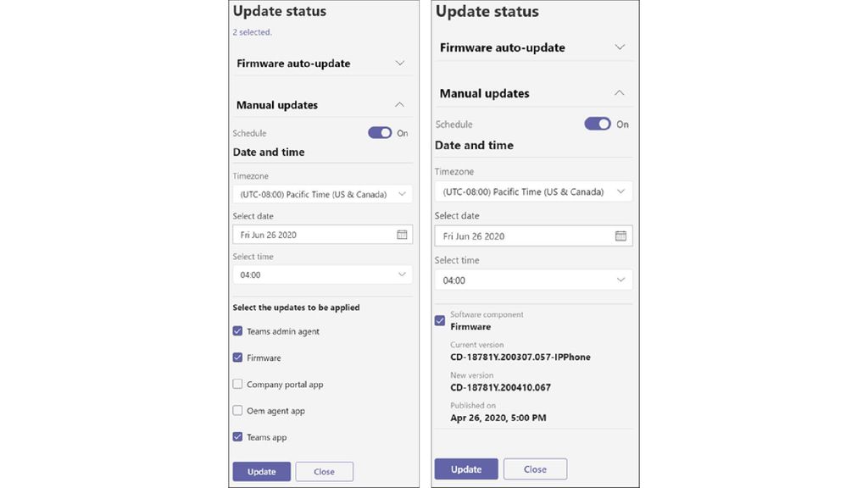Viewport: 868px width, 488px height.
Task: Uncheck the Firmware software component checkbox
Action: [x=439, y=320]
